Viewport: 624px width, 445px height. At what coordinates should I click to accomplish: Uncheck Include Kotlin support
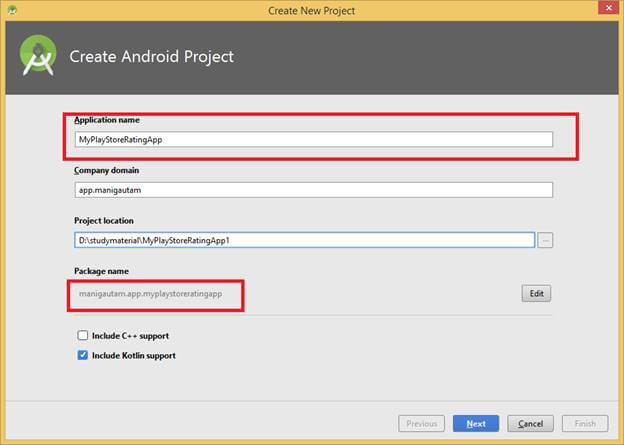(83, 355)
